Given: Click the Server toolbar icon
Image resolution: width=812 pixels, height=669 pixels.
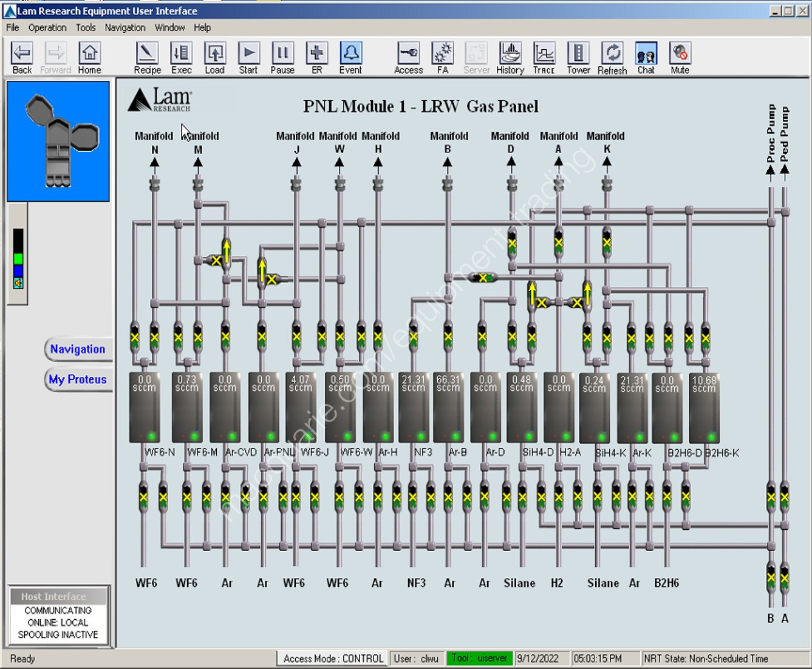Looking at the screenshot, I should click(x=476, y=58).
